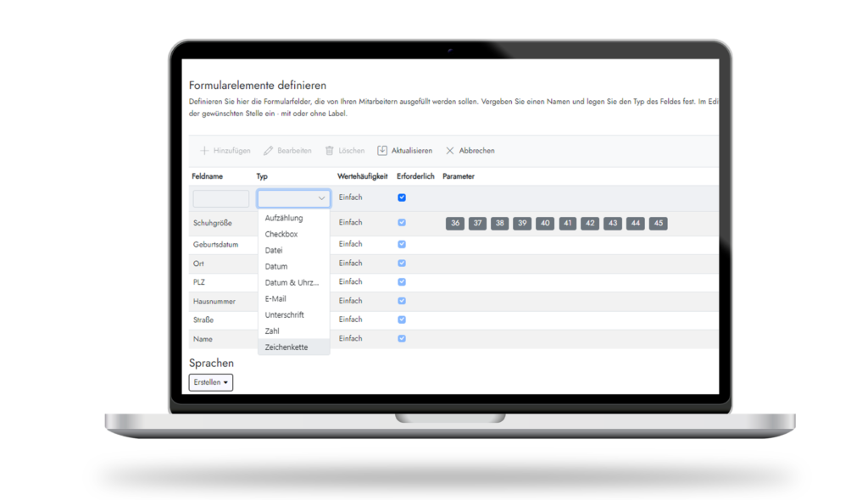Choose Unterschrift type option

294,314
